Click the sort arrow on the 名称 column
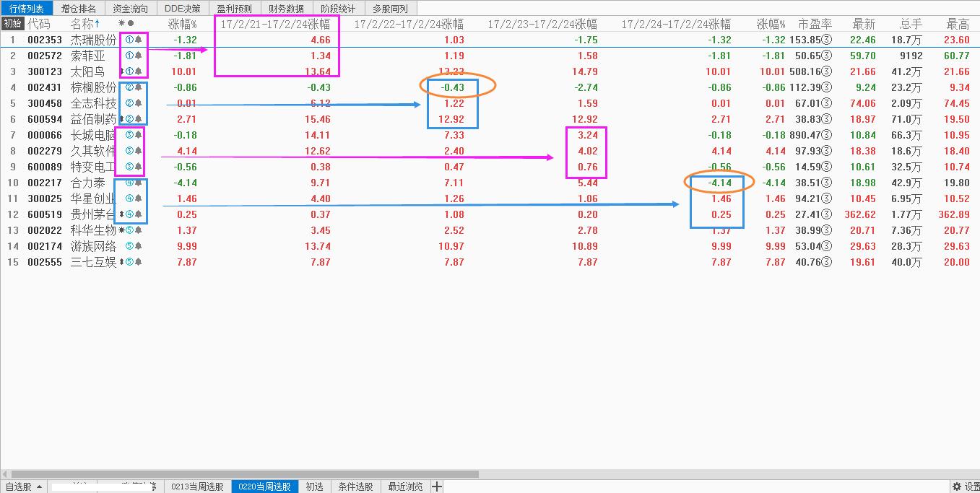 tap(97, 22)
